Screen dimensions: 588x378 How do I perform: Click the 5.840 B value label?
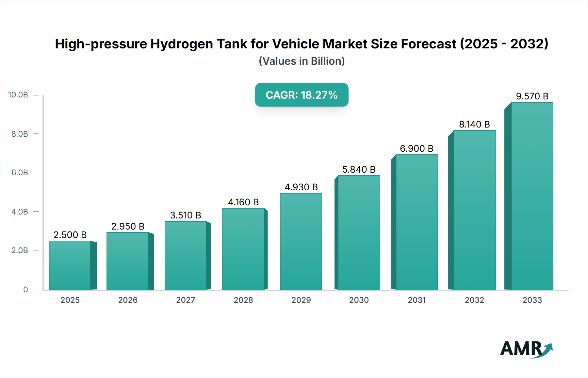coord(359,169)
